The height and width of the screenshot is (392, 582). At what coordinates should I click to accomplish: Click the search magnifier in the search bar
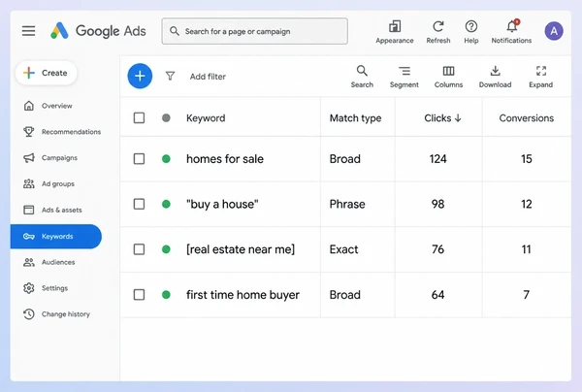click(174, 31)
